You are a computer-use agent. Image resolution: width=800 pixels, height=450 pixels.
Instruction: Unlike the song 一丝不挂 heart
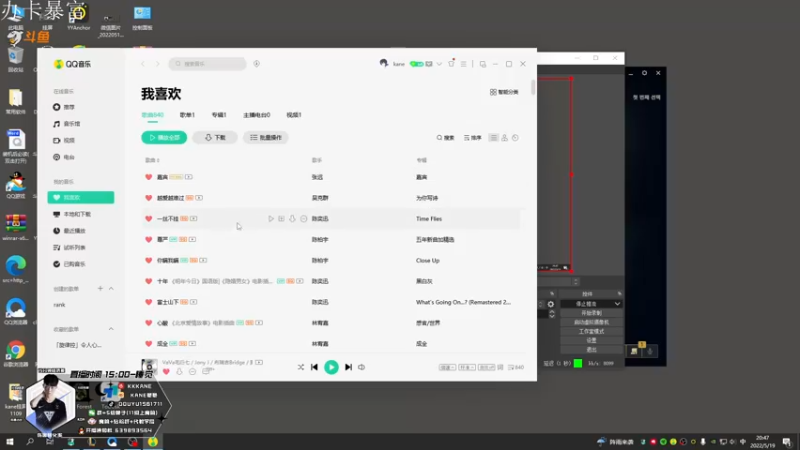(148, 219)
